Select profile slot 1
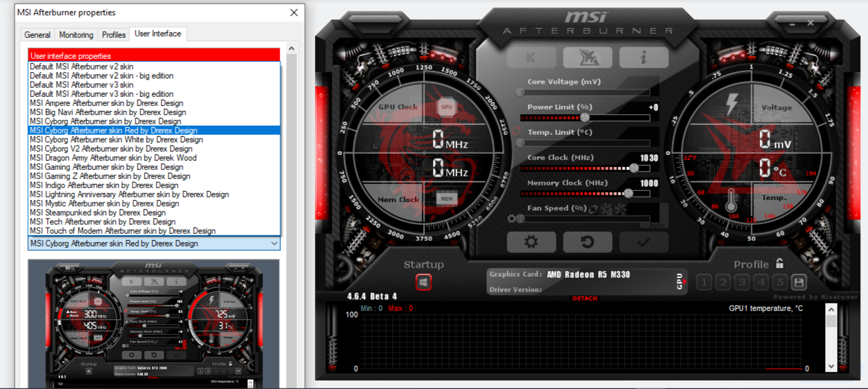The height and width of the screenshot is (389, 868). [x=704, y=282]
